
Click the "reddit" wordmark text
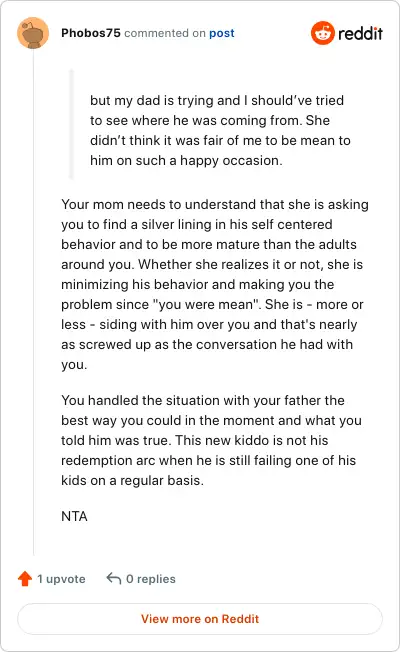360,33
